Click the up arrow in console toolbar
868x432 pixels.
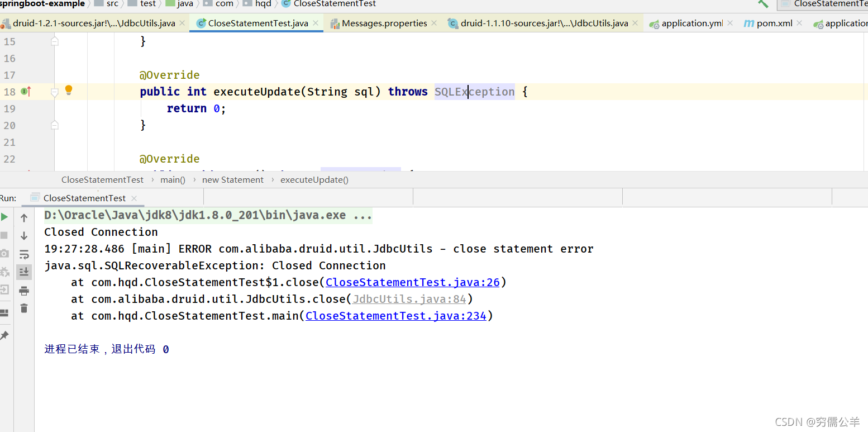coord(24,218)
